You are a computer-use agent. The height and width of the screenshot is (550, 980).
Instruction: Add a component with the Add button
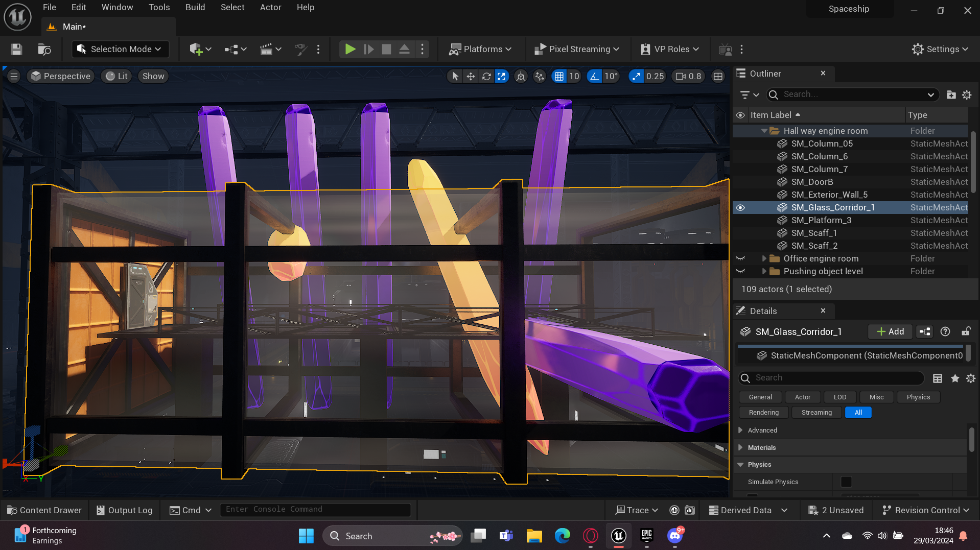click(x=891, y=331)
